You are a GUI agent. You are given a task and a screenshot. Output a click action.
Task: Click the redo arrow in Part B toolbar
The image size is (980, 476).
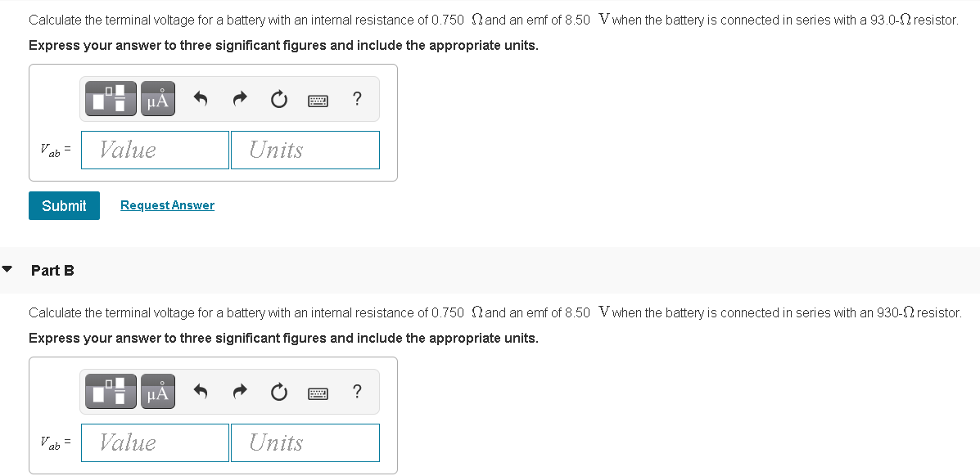239,391
